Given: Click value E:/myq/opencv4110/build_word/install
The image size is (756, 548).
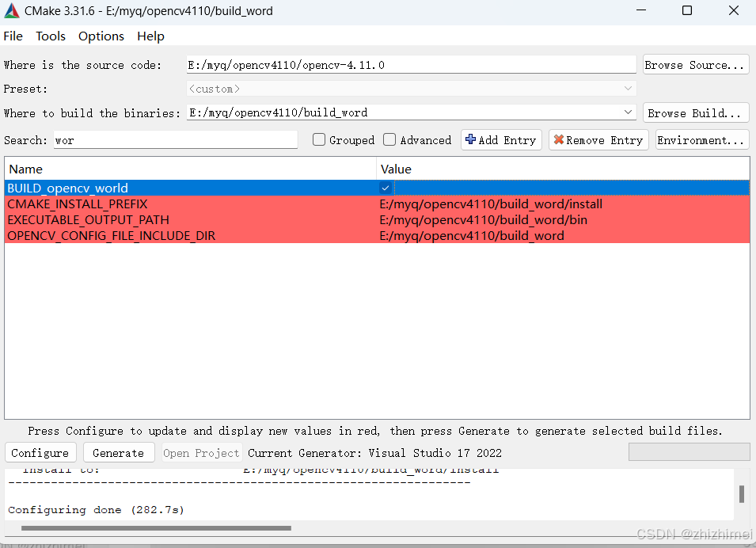Looking at the screenshot, I should pyautogui.click(x=491, y=204).
